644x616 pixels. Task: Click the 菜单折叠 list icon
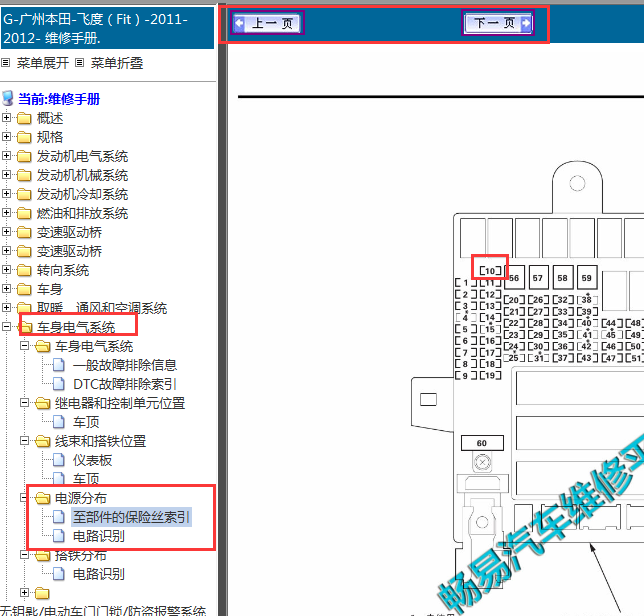[x=80, y=63]
